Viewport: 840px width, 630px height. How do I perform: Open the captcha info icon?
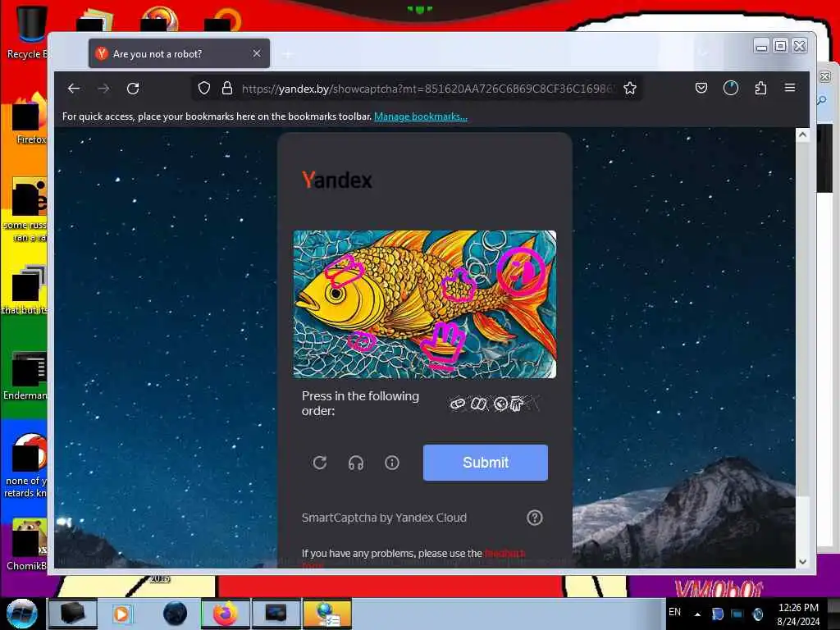point(392,463)
